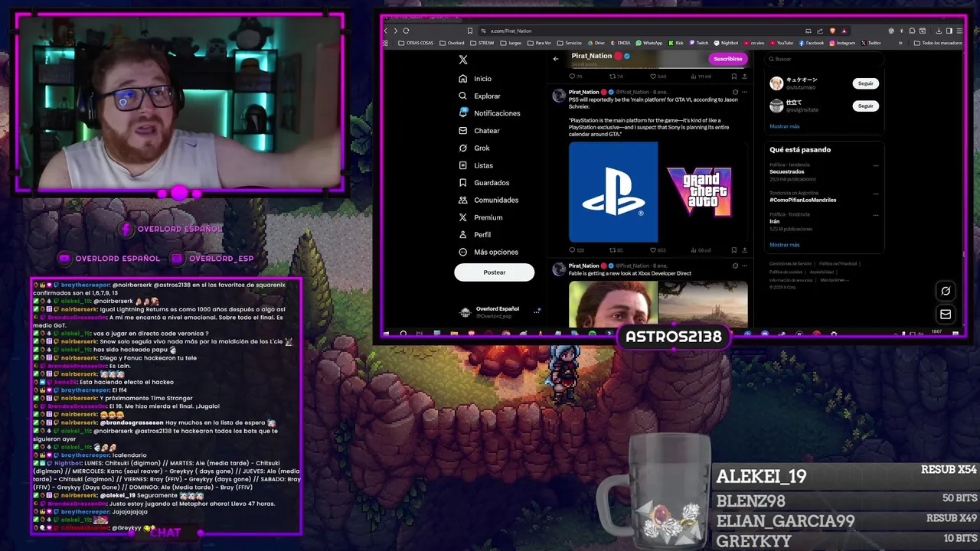This screenshot has width=980, height=551.
Task: Open the PlayStation logo image
Action: pyautogui.click(x=613, y=192)
